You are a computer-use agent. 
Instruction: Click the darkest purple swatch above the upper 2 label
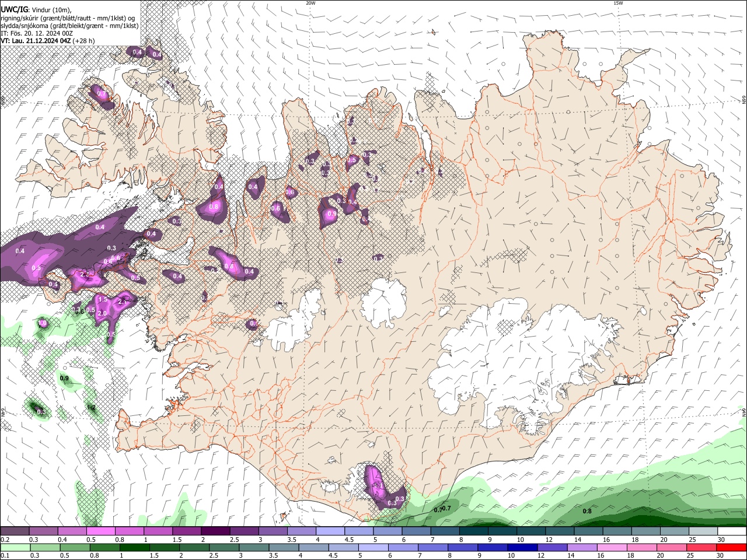(215, 531)
